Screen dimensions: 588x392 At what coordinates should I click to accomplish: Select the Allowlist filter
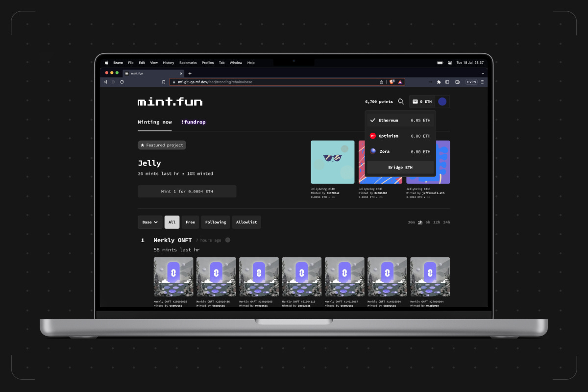(x=246, y=222)
